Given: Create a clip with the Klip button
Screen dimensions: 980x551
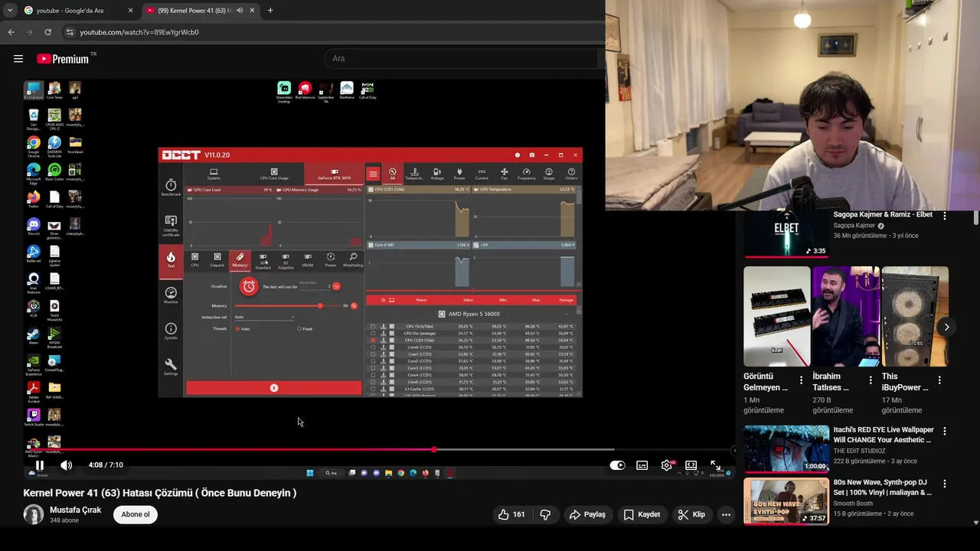Looking at the screenshot, I should [x=691, y=514].
